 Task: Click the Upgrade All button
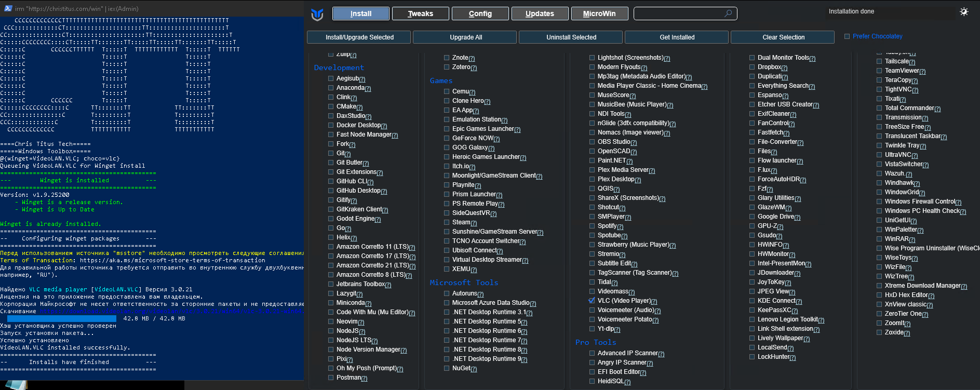click(466, 37)
